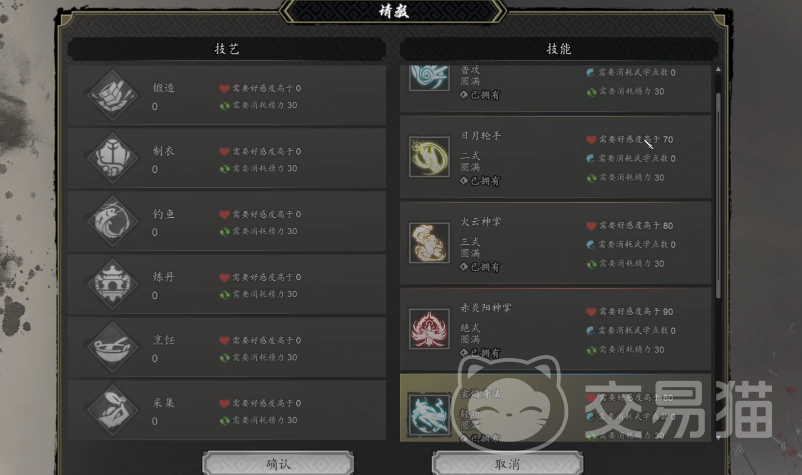This screenshot has height=475, width=802.
Task: Choose the 赤炎阳神掌 lotus skill icon
Action: coord(429,328)
